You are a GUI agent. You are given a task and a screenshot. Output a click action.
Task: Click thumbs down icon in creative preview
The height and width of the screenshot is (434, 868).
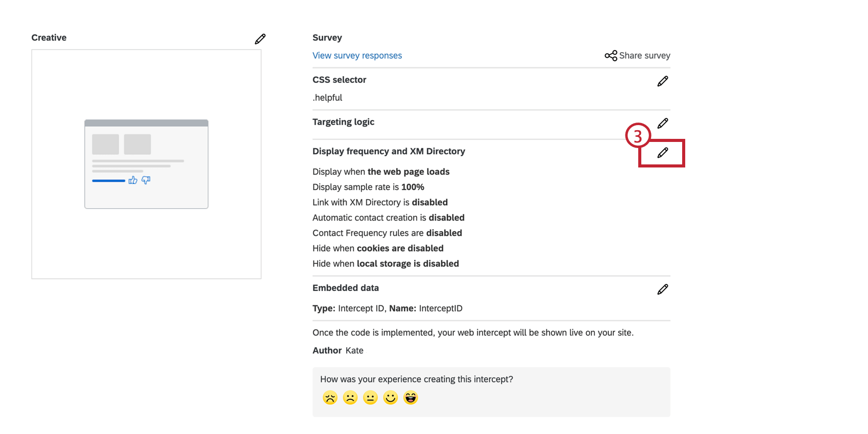[146, 180]
